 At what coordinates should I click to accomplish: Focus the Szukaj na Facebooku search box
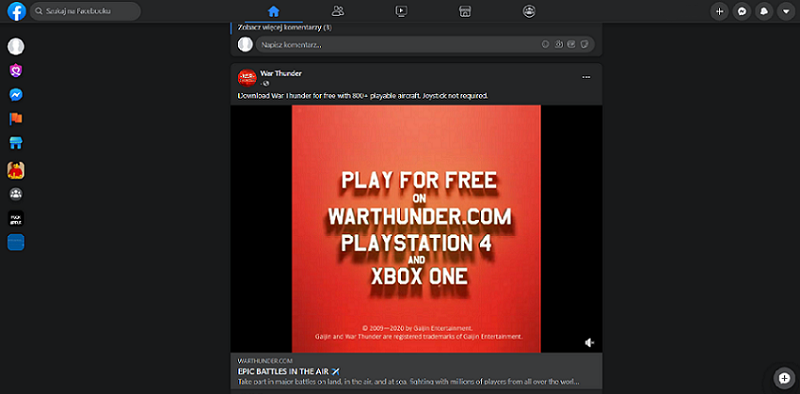[85, 11]
